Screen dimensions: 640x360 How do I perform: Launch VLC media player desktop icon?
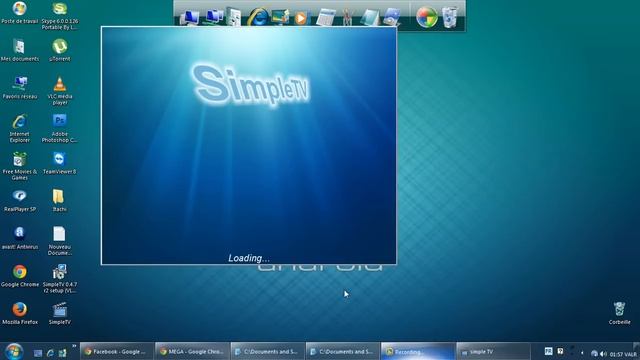point(60,91)
